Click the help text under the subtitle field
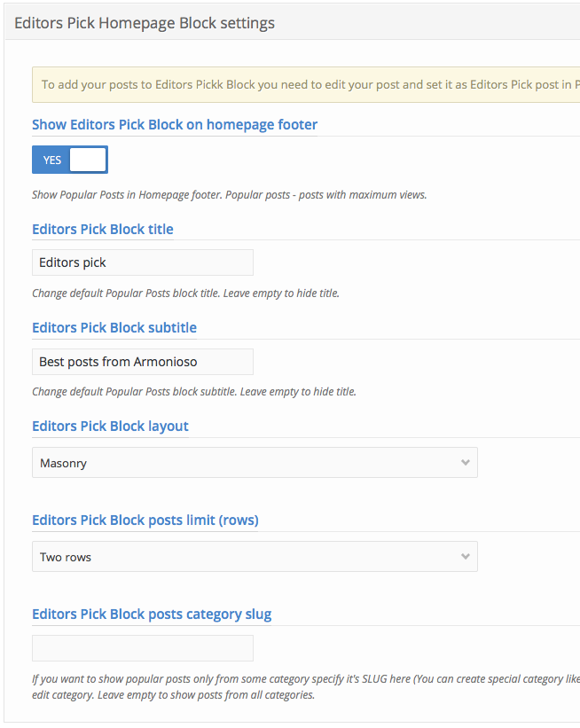The width and height of the screenshot is (580, 728). [x=193, y=391]
